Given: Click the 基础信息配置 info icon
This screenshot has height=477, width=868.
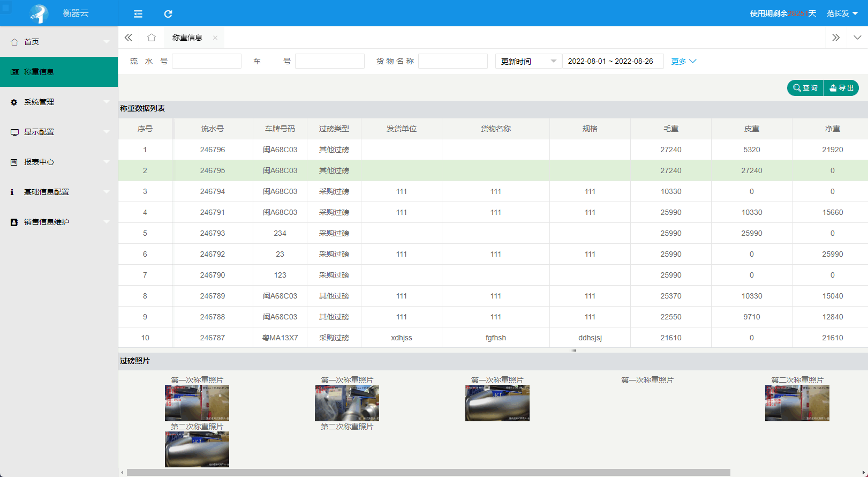Looking at the screenshot, I should pos(13,192).
